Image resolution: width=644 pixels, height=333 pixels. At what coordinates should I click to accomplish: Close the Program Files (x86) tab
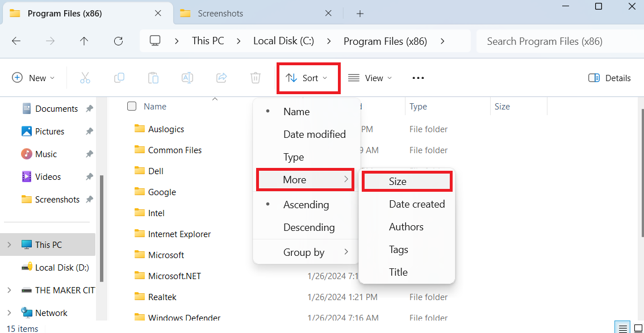[x=158, y=14]
